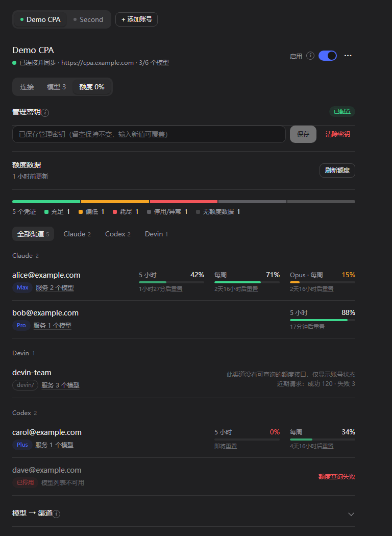Click 近期请求:成功 120 · 失败 3 text

click(x=316, y=383)
